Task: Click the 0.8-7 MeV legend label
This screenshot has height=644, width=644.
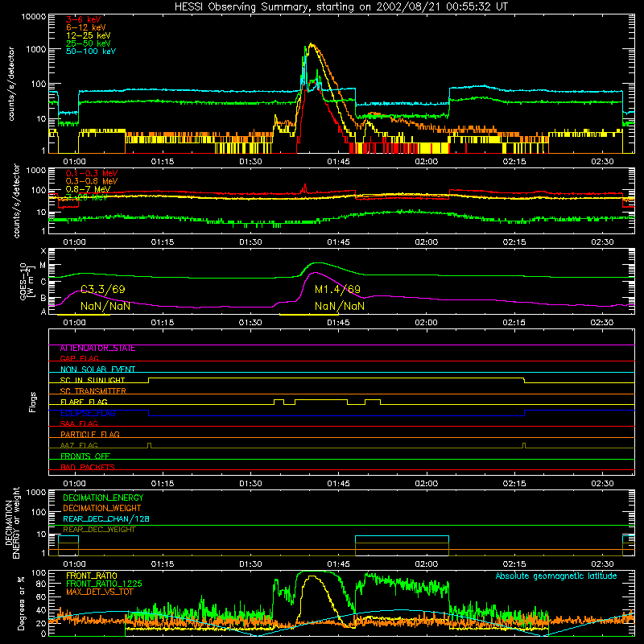Action: [88, 189]
